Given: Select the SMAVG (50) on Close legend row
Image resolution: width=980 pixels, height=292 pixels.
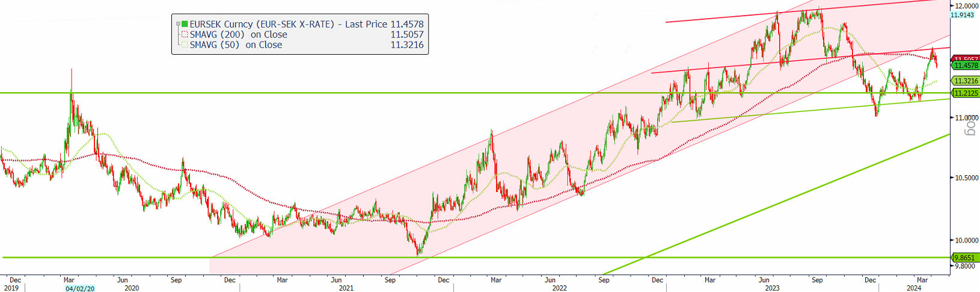Looking at the screenshot, I should [236, 45].
